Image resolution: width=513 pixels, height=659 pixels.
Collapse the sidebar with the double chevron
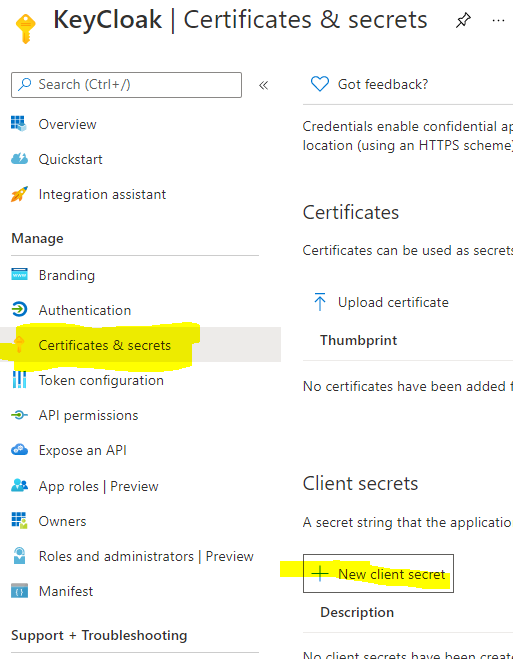[x=263, y=85]
